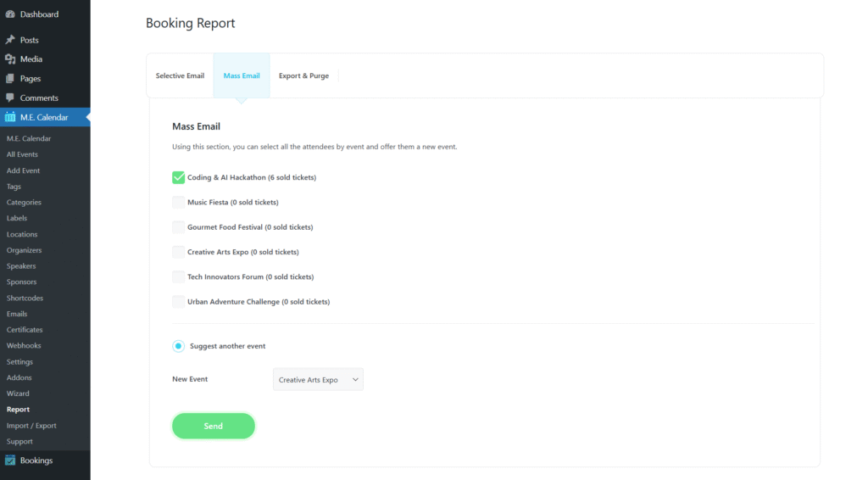The image size is (868, 480).
Task: Click the green Send button
Action: coord(213,426)
